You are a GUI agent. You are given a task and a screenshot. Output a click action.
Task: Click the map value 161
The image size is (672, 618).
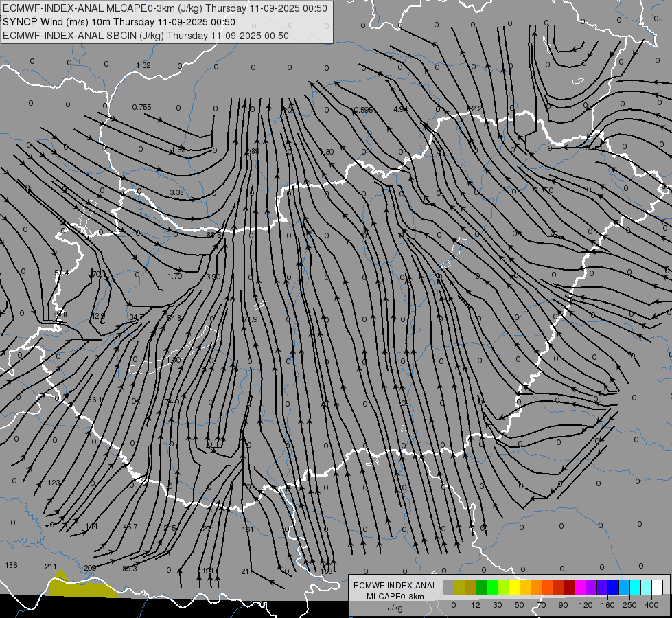tap(248, 529)
